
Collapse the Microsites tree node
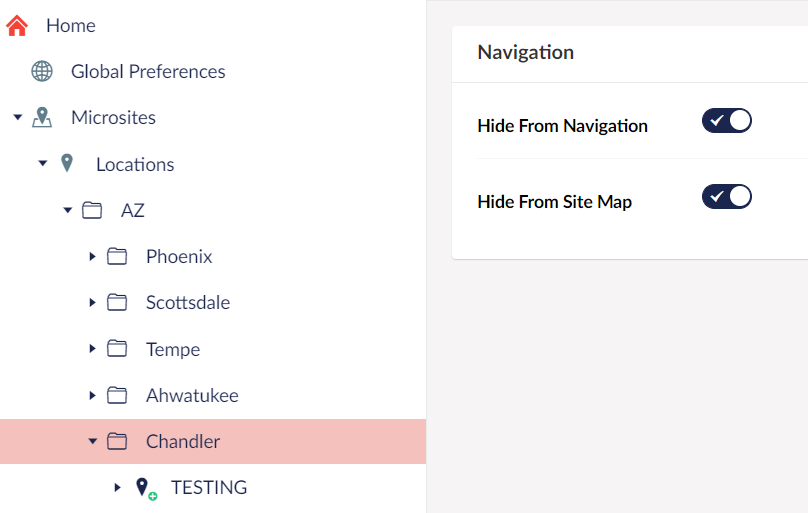click(18, 117)
